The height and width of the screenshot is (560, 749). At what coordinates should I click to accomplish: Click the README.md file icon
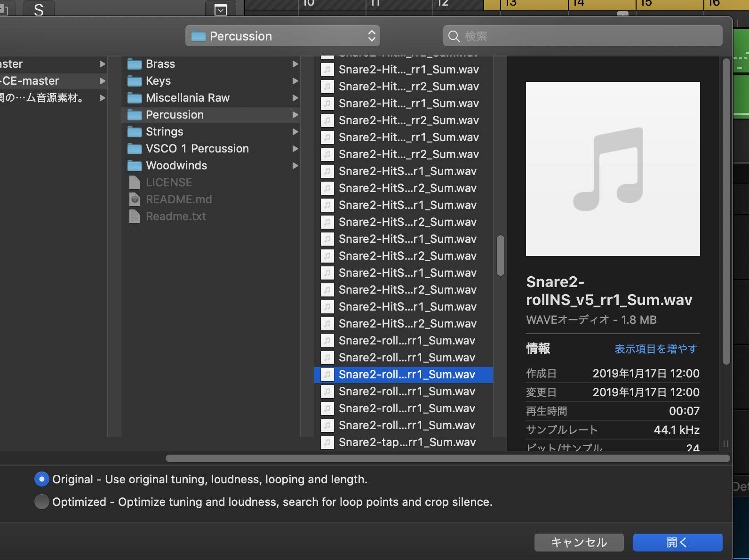coord(135,200)
